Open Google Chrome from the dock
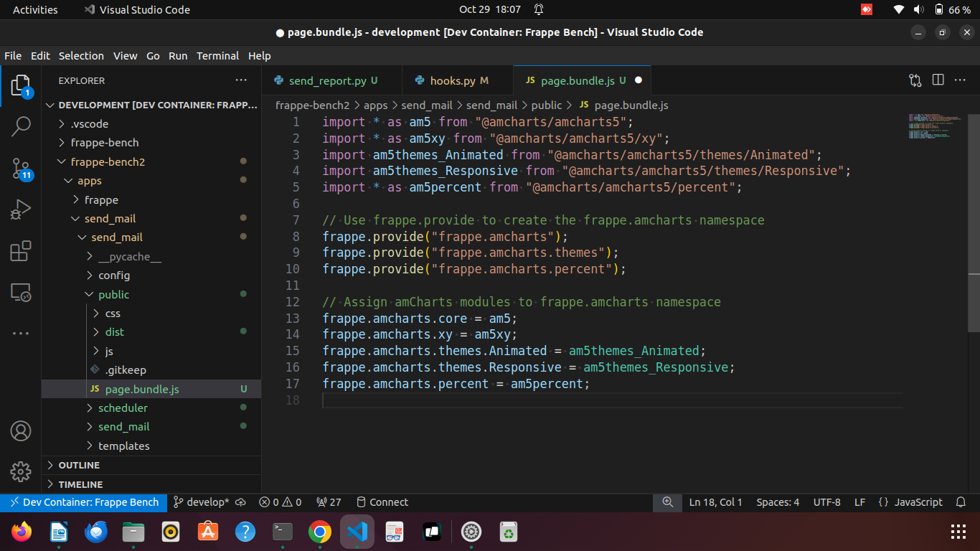980x551 pixels. point(320,532)
